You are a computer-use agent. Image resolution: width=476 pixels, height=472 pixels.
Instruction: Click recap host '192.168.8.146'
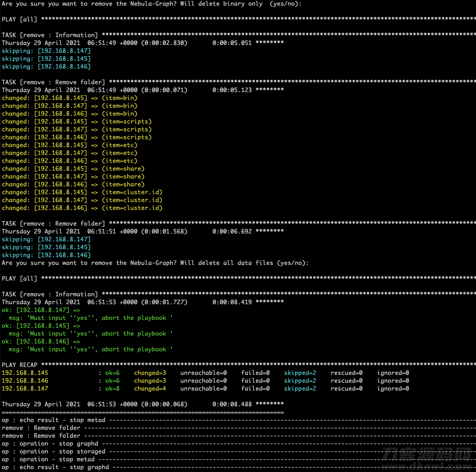tap(25, 381)
